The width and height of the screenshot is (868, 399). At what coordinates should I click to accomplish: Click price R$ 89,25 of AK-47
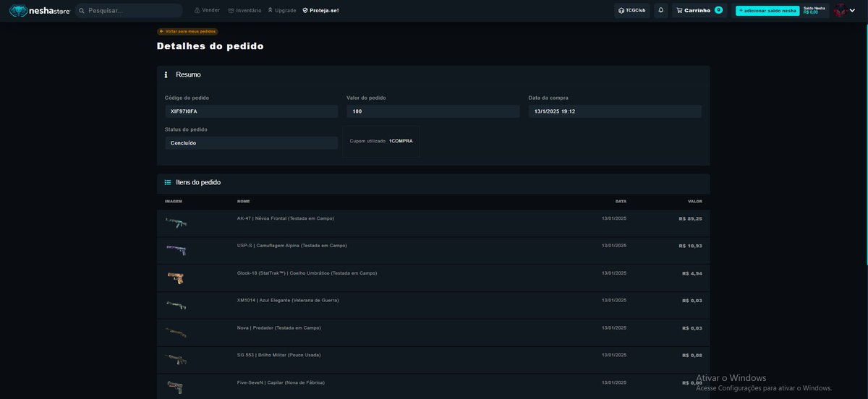coord(690,218)
